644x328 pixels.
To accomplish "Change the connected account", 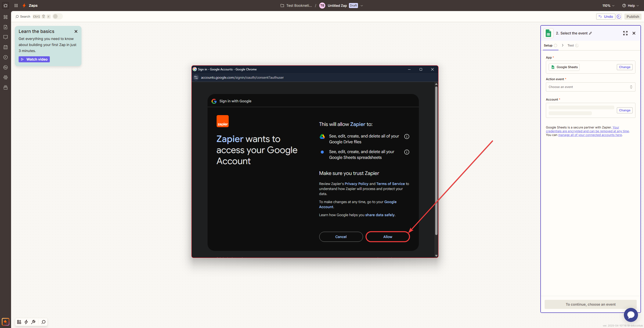I will [x=625, y=110].
